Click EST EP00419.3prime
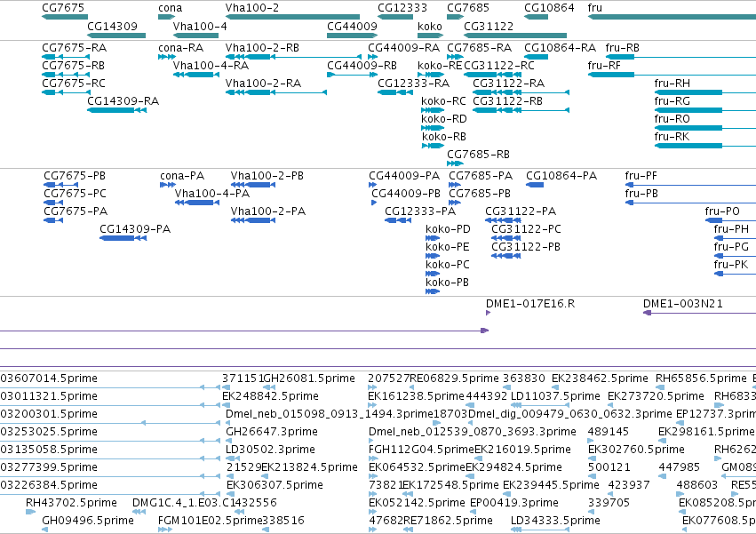This screenshot has width=756, height=534. (514, 503)
